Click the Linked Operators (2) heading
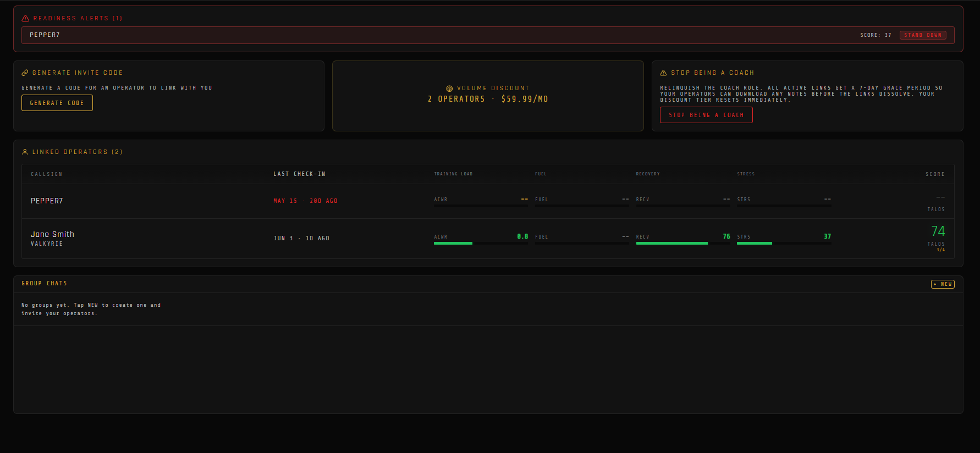This screenshot has width=980, height=453. click(x=77, y=152)
